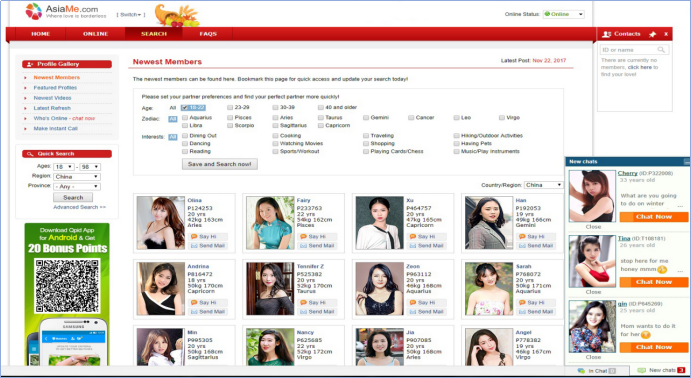Click Save and Search now button

click(219, 164)
